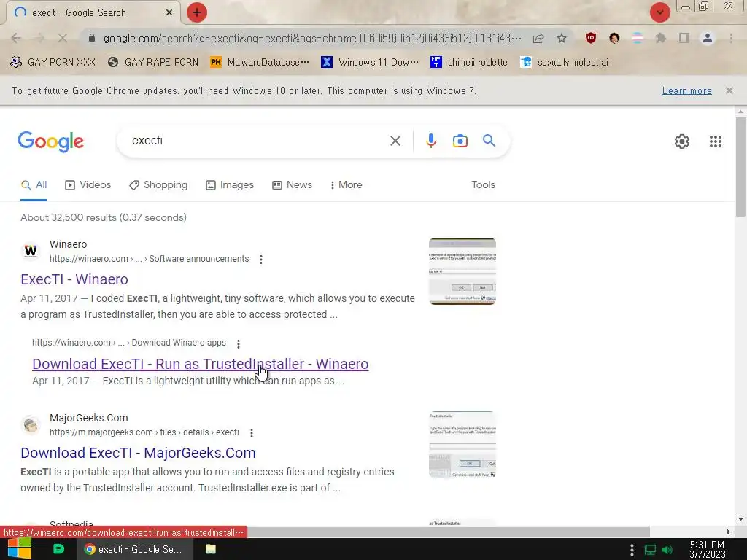Open the Windows 11 Dow… bookmark

[x=370, y=62]
